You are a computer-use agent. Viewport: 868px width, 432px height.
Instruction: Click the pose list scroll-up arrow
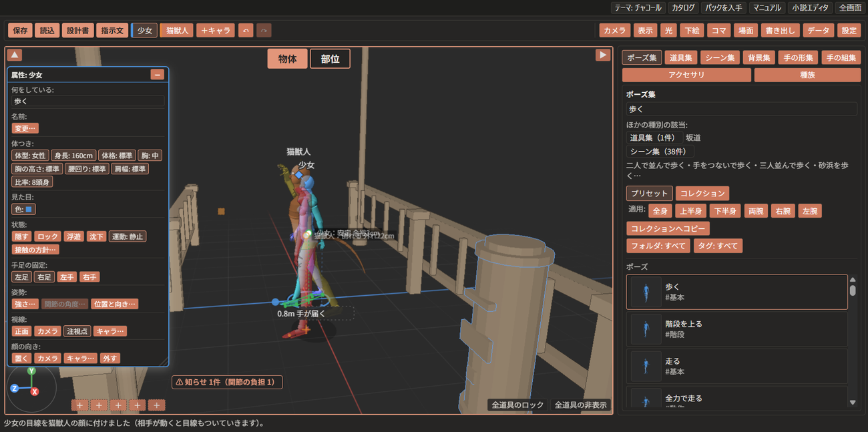853,280
